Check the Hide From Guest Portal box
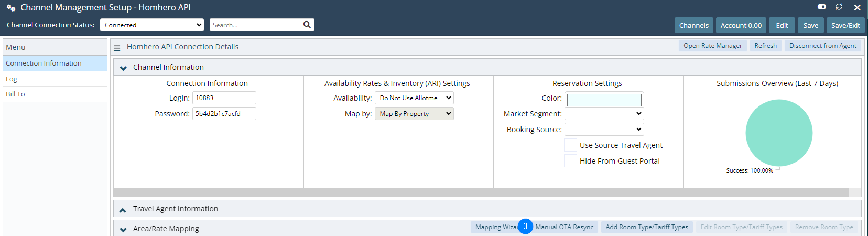The height and width of the screenshot is (236, 868). pyautogui.click(x=570, y=161)
